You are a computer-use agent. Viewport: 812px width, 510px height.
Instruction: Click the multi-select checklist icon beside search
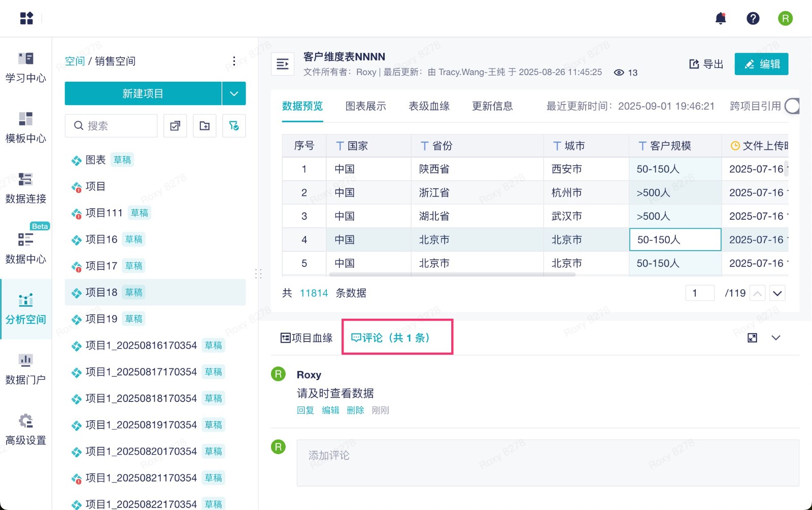tap(175, 126)
